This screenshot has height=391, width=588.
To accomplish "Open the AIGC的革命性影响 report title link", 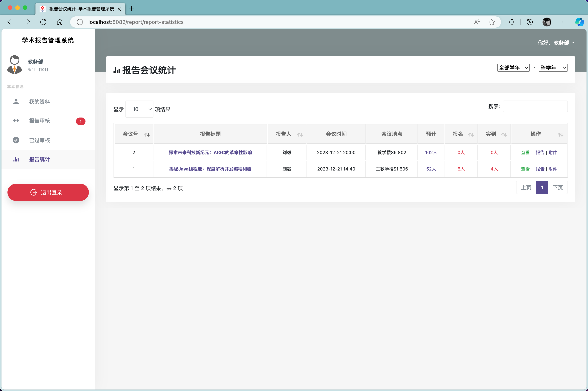I will [210, 152].
